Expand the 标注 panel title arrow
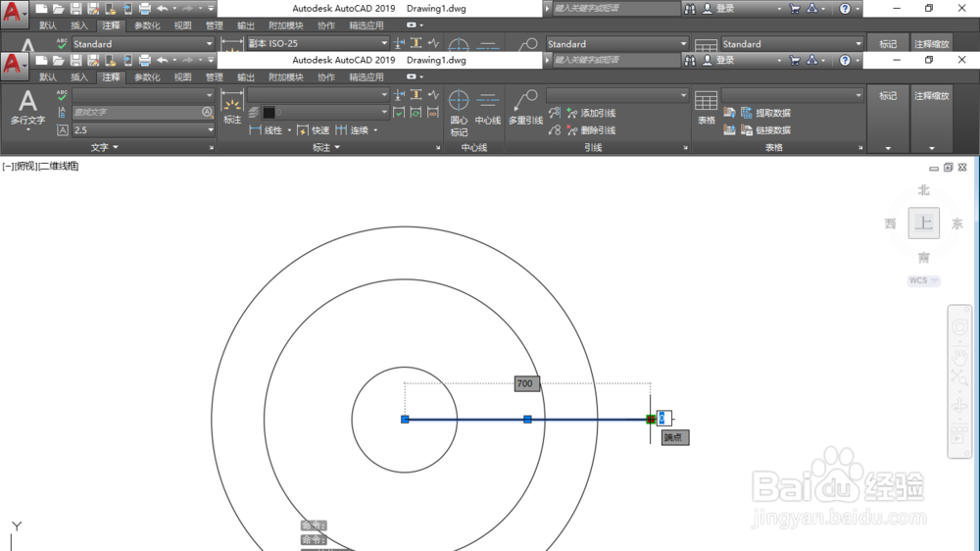980x551 pixels. (x=337, y=147)
